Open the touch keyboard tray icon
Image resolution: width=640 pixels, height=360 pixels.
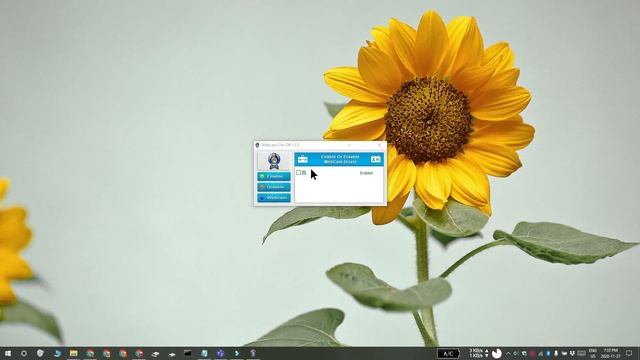coord(581,353)
